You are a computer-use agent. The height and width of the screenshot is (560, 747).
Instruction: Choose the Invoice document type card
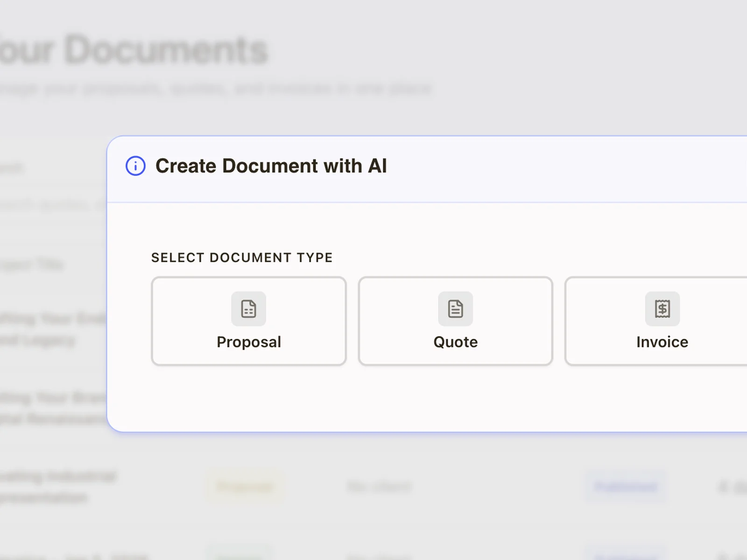(x=662, y=321)
